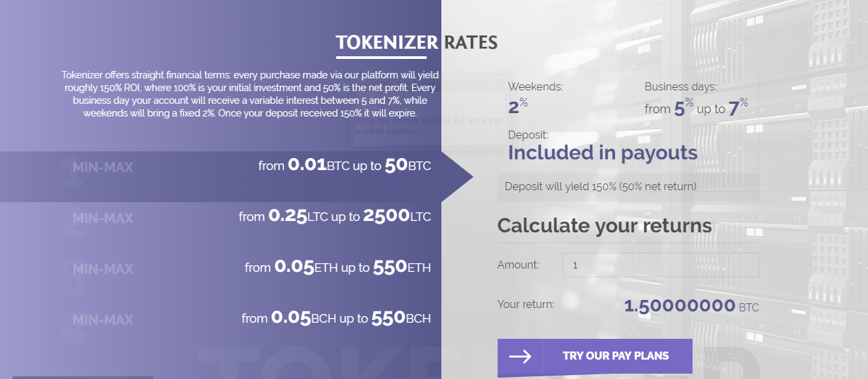This screenshot has width=868, height=379.
Task: Click the Deposit will yield 150% note
Action: (601, 186)
